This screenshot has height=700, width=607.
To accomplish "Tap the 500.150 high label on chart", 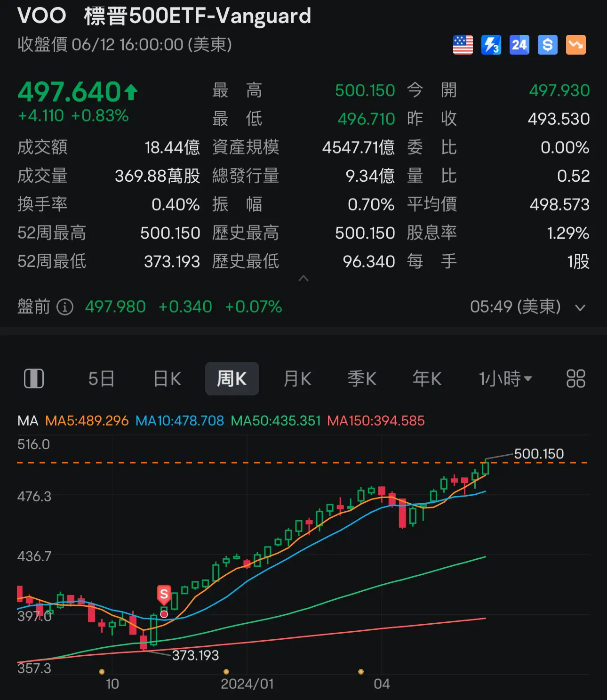I will pos(539,454).
